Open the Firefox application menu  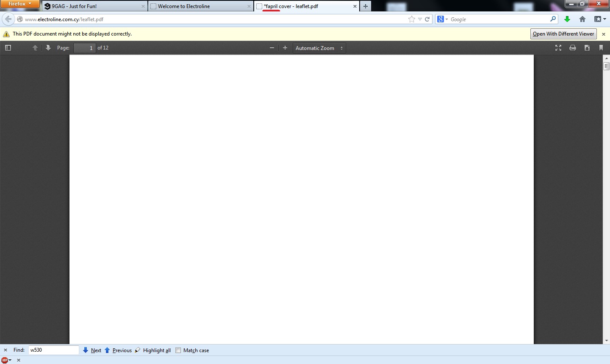coord(20,4)
